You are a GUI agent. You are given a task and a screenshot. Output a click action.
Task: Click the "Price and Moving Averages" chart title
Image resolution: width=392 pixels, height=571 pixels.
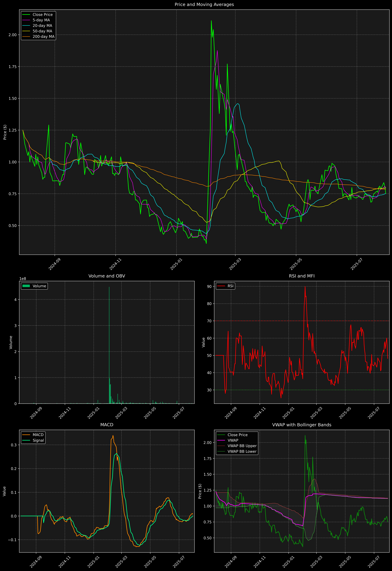point(204,4)
